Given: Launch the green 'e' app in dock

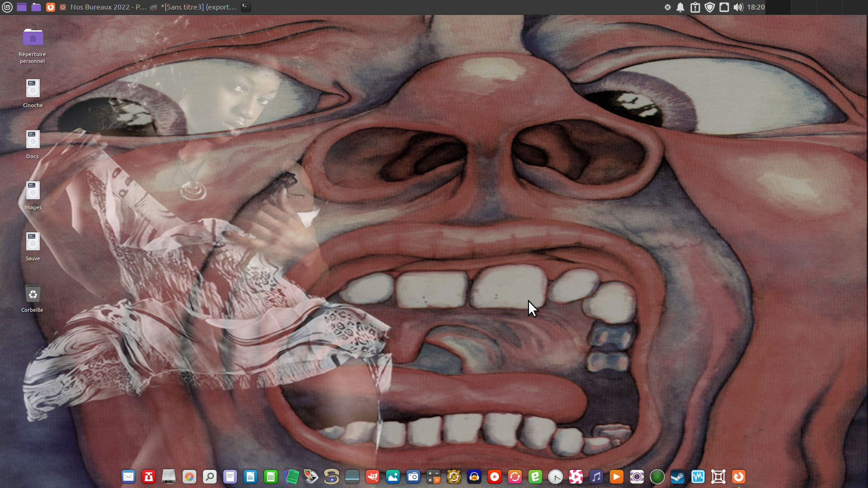Looking at the screenshot, I should tap(535, 477).
